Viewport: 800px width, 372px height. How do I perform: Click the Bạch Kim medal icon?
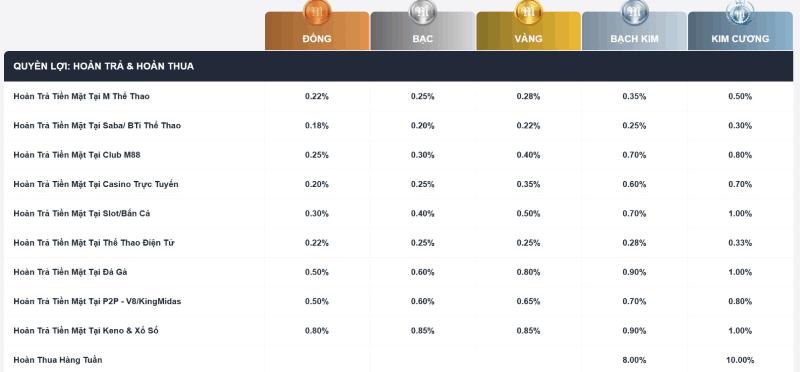634,12
